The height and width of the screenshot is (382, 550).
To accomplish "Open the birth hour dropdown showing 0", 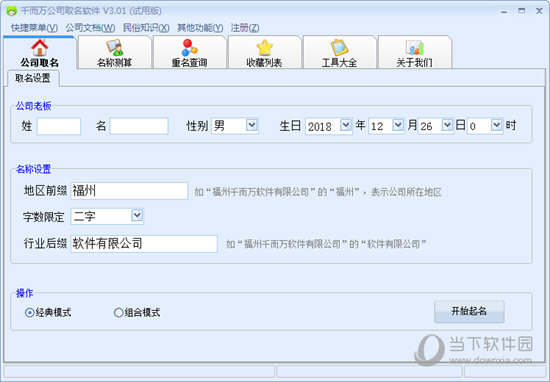I will tap(496, 125).
